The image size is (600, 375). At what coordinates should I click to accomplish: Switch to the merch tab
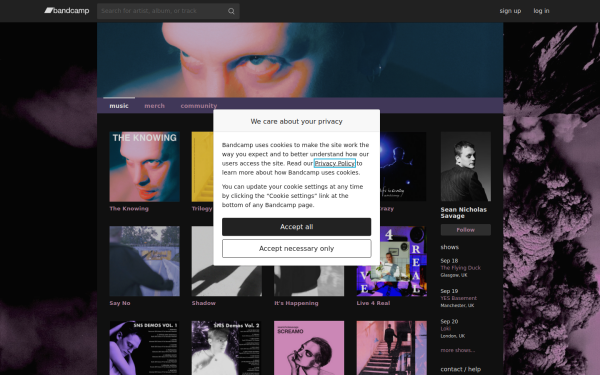[x=154, y=106]
